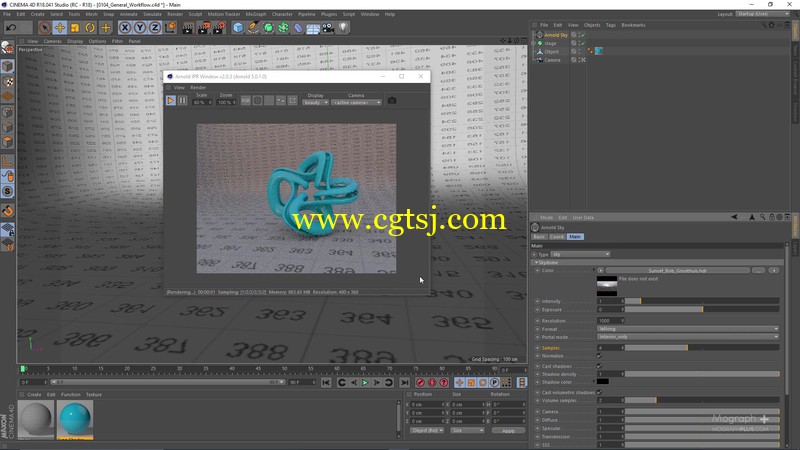Select Arnold Sky in object manager
800x450 pixels.
point(556,35)
